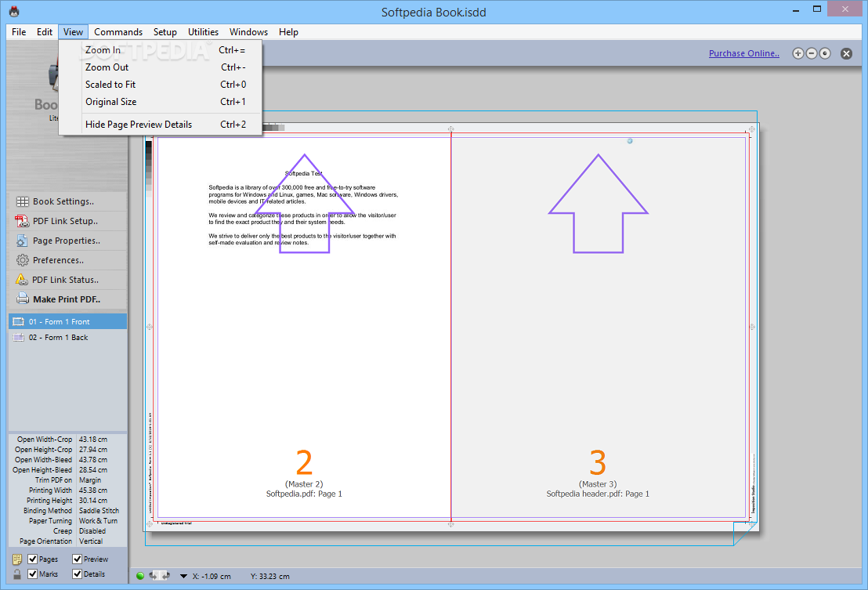
Task: Open the Utilities menu
Action: 203,32
